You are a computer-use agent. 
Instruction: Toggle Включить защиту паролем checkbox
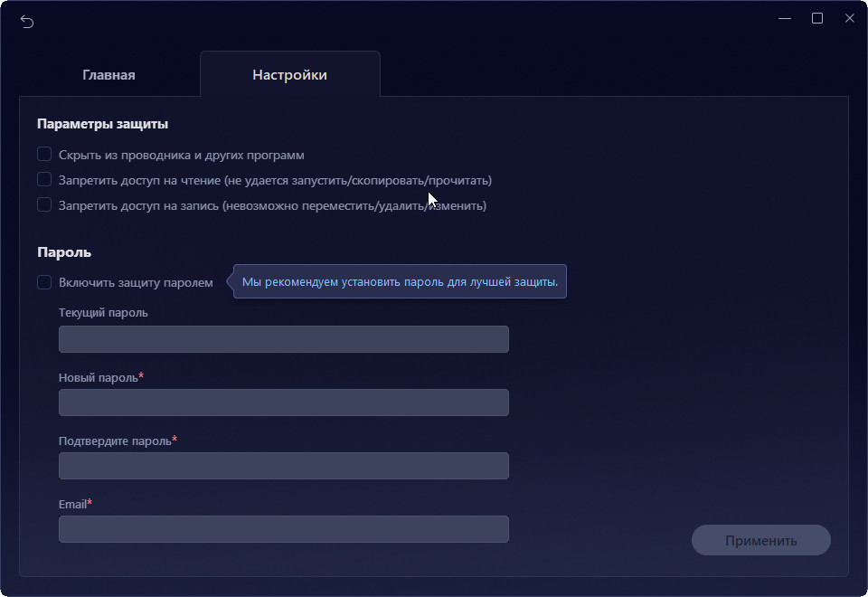[x=44, y=282]
